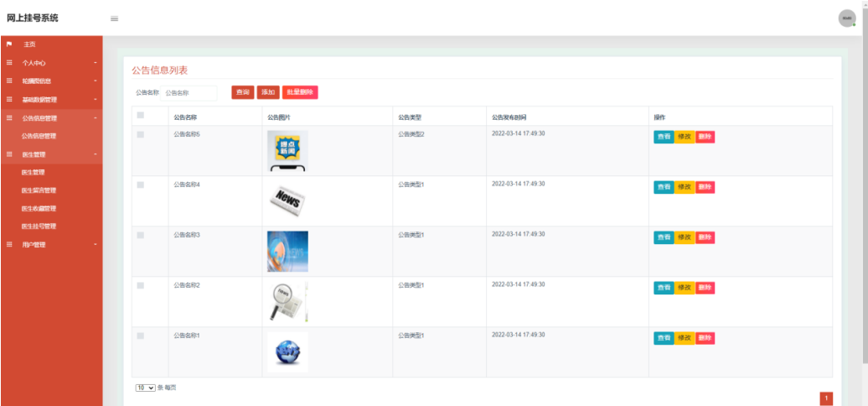Collapse the 医生管理 parent menu arrow
868x406 pixels.
click(96, 154)
